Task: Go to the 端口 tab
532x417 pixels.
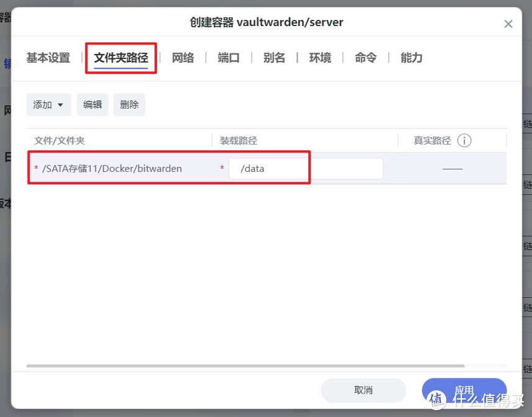Action: click(229, 58)
